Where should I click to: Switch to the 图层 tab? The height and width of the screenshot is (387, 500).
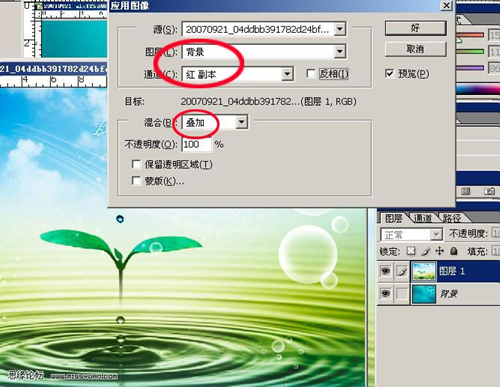click(x=393, y=218)
